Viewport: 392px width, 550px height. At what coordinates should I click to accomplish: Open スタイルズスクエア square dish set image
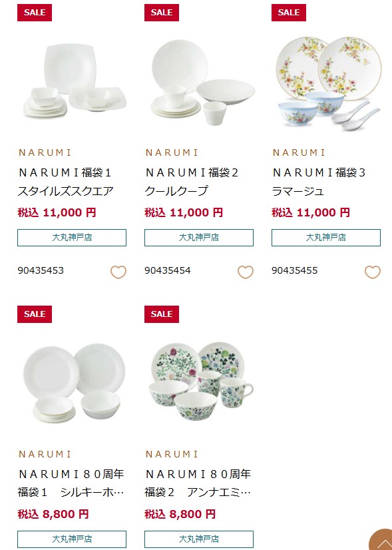(75, 81)
